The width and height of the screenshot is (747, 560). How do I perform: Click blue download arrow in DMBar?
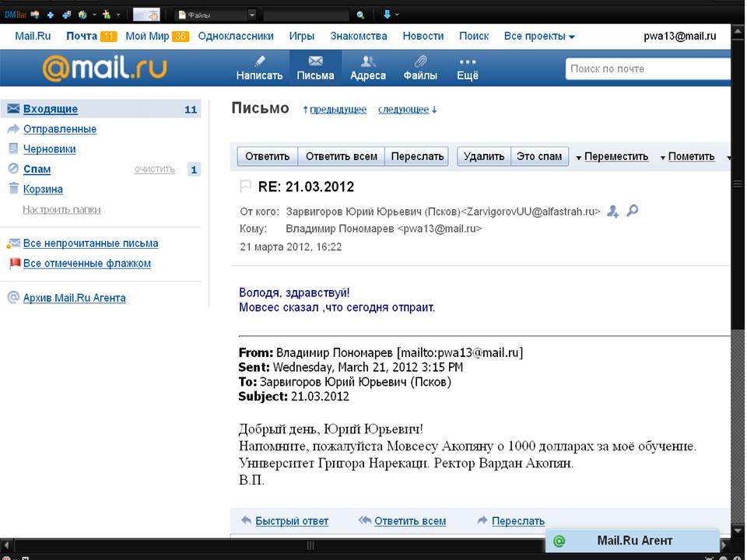pyautogui.click(x=387, y=15)
